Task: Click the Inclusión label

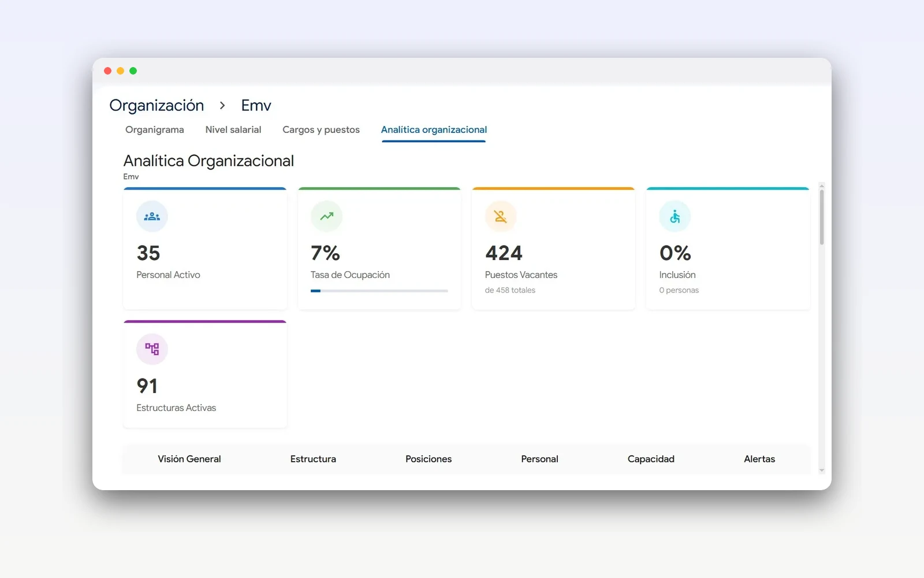Action: coord(677,275)
